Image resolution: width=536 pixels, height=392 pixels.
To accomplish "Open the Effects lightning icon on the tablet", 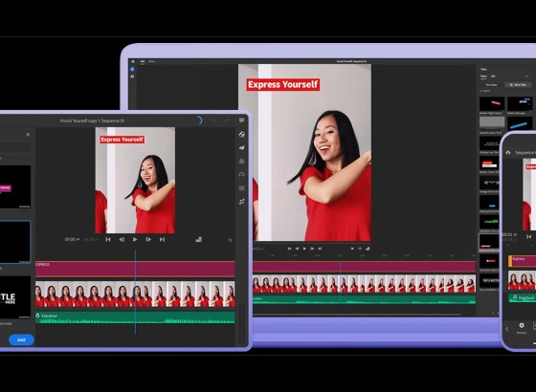I will coord(241,147).
